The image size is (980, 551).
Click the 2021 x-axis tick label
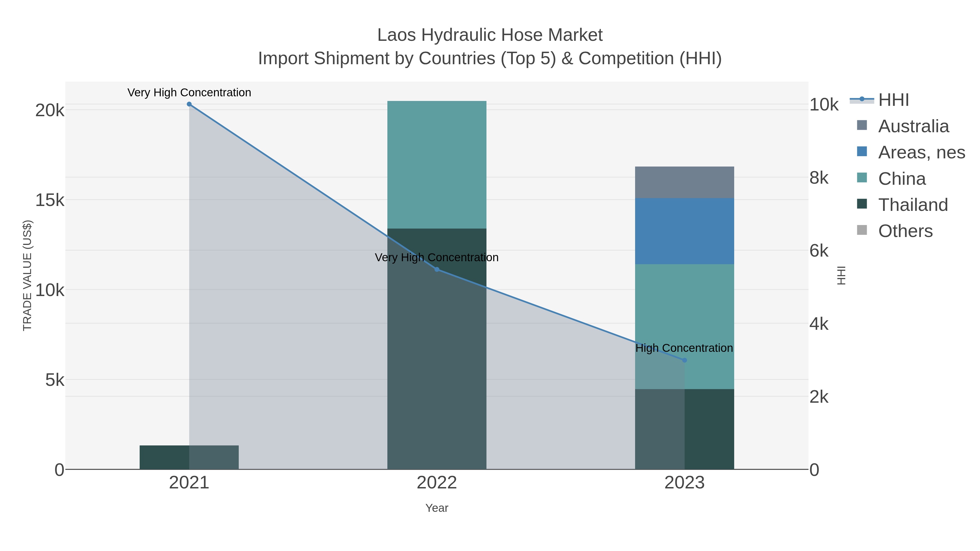pos(189,483)
